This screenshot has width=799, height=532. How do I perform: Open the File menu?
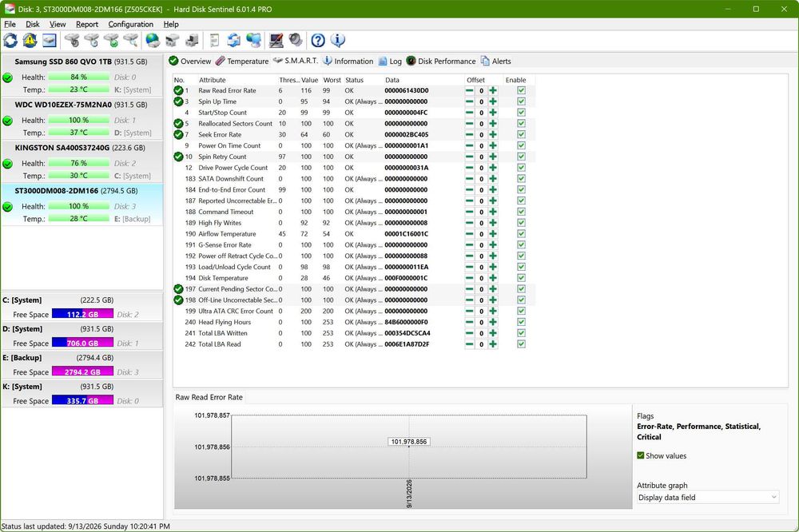[x=10, y=24]
